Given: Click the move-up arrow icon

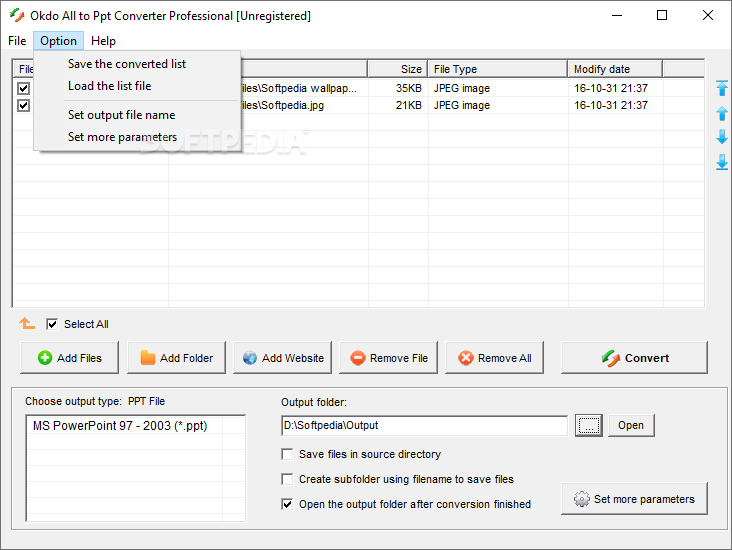Looking at the screenshot, I should (722, 113).
